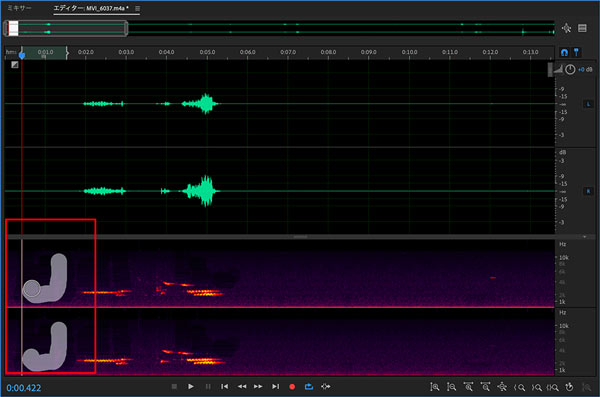Screen dimensions: 600x397
Task: Toggle the blue pin icon by timeline
Action: tap(576, 52)
